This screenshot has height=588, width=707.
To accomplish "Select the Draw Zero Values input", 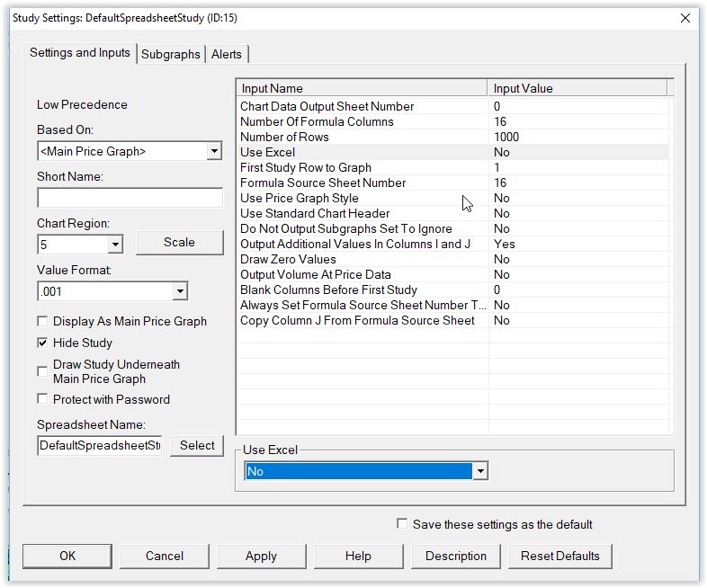I will (452, 260).
